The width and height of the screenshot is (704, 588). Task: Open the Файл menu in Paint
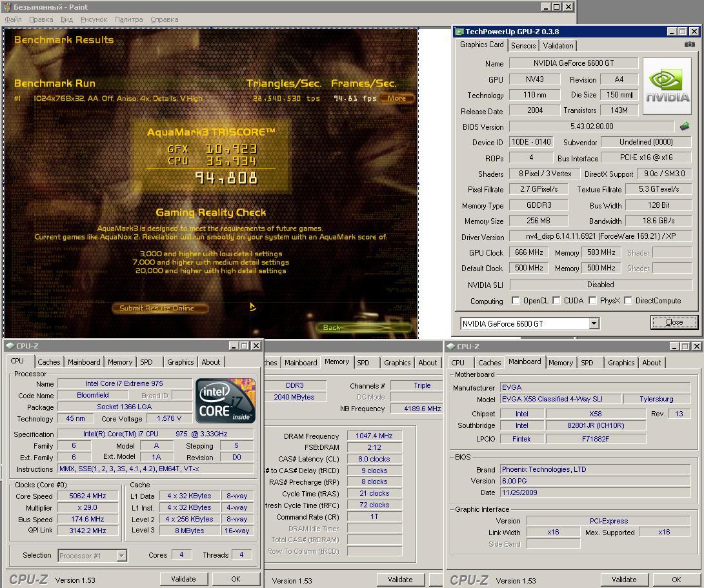tap(13, 19)
